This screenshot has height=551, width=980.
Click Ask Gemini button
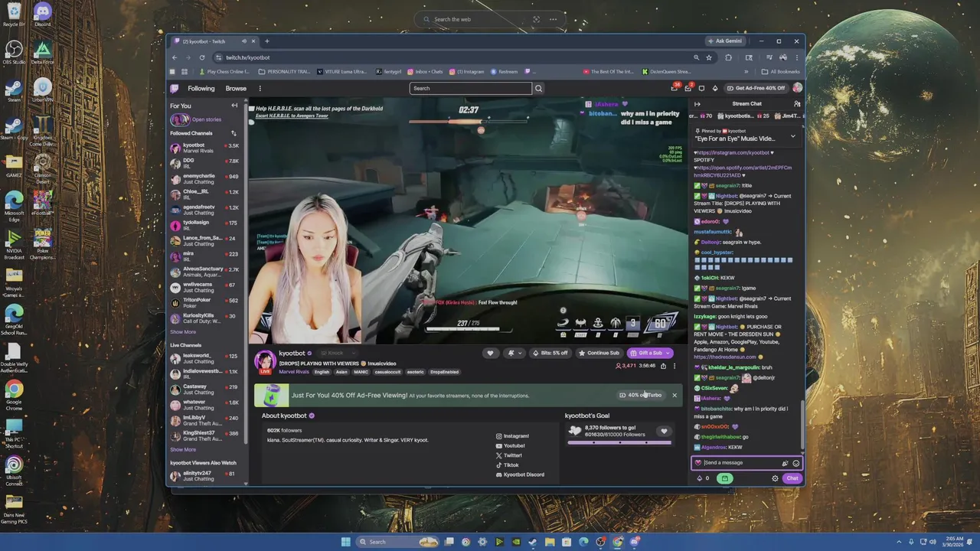pos(724,41)
